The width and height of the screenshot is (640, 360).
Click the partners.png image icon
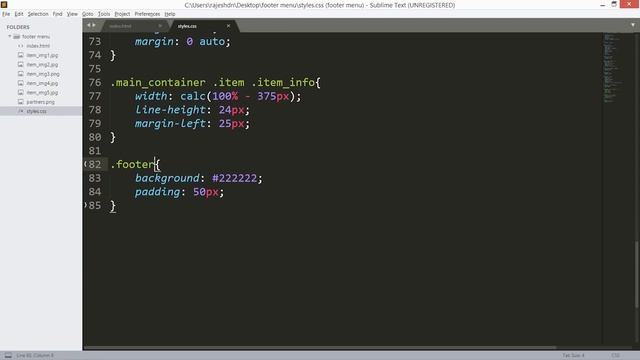20,102
